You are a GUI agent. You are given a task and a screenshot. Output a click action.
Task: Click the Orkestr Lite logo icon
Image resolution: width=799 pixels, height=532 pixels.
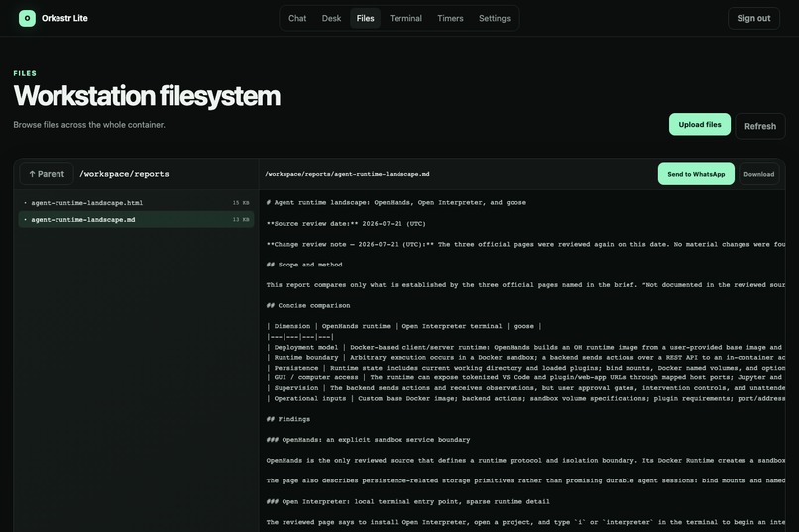pyautogui.click(x=27, y=18)
